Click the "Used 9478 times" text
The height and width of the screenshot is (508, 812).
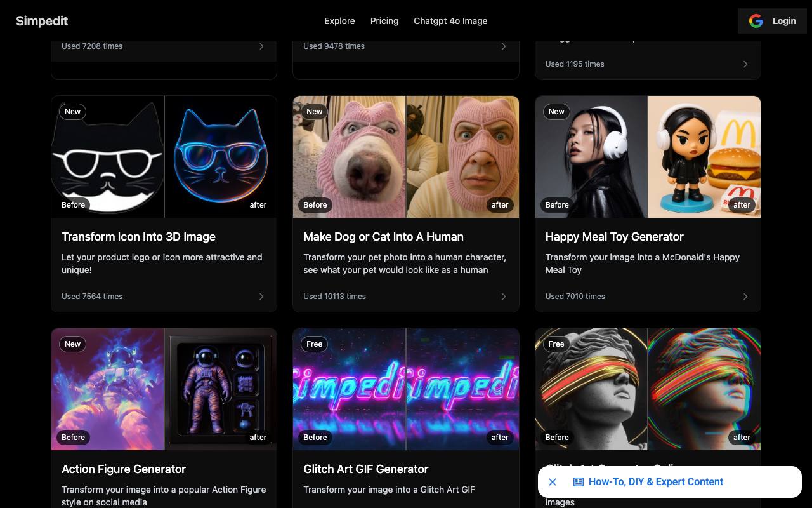point(334,46)
